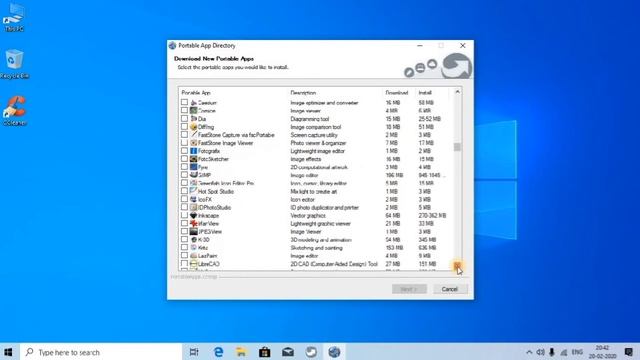
Task: Open the Action Center notifications
Action: click(629, 352)
